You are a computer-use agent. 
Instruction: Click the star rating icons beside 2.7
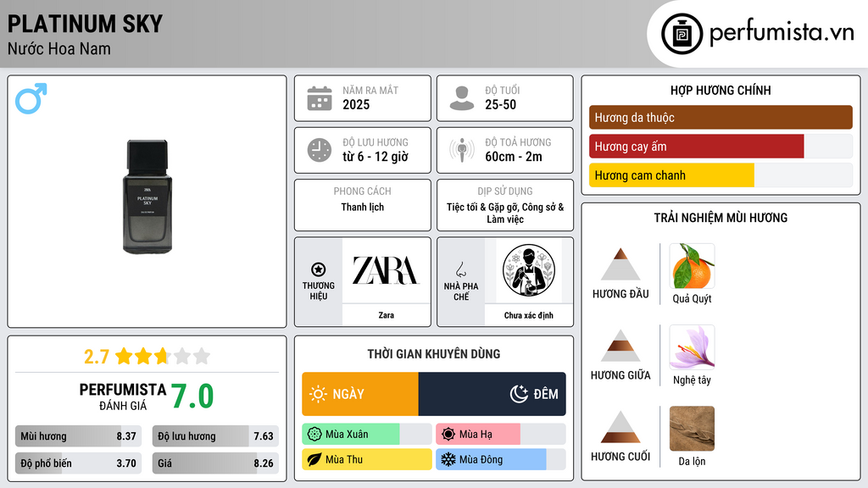[x=163, y=357]
